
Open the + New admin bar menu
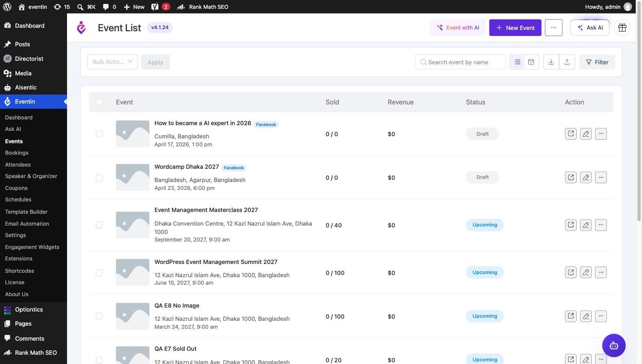pos(134,7)
